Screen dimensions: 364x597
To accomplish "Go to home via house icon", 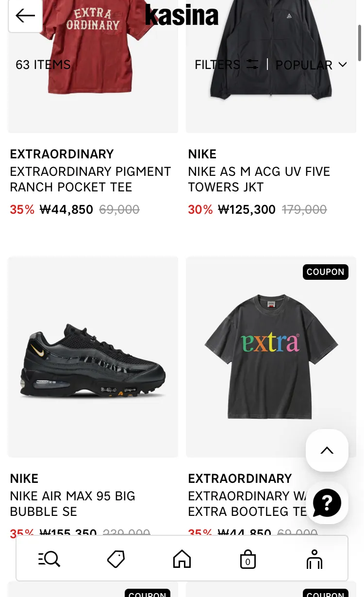I will (x=182, y=559).
